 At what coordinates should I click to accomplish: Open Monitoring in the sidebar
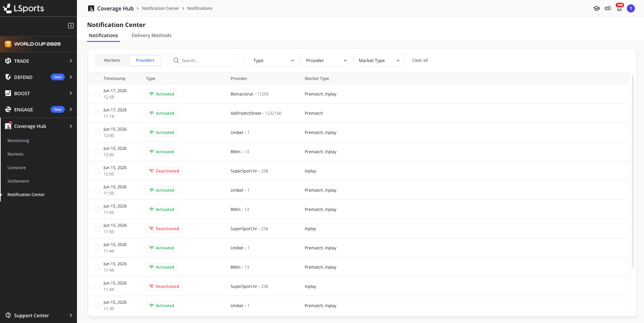point(18,141)
